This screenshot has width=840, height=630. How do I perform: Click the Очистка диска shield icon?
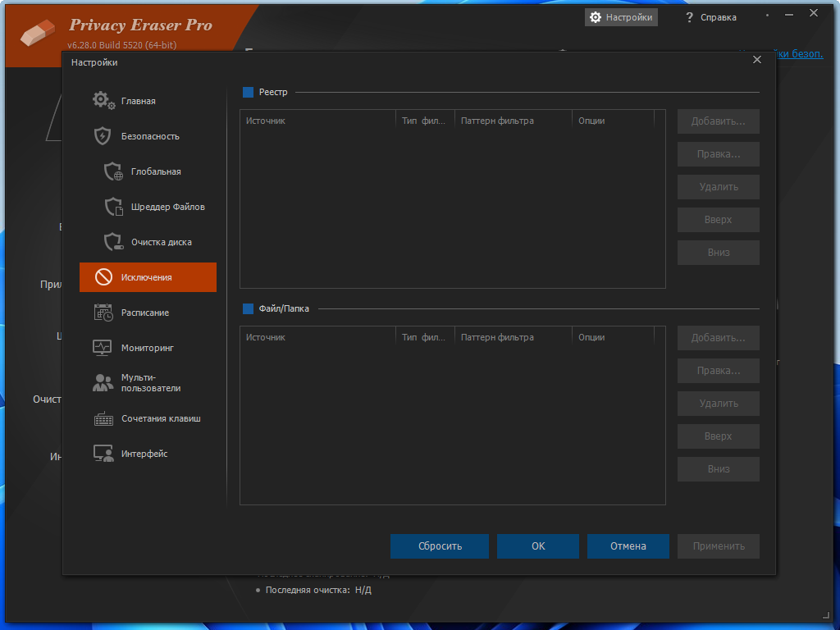point(113,242)
